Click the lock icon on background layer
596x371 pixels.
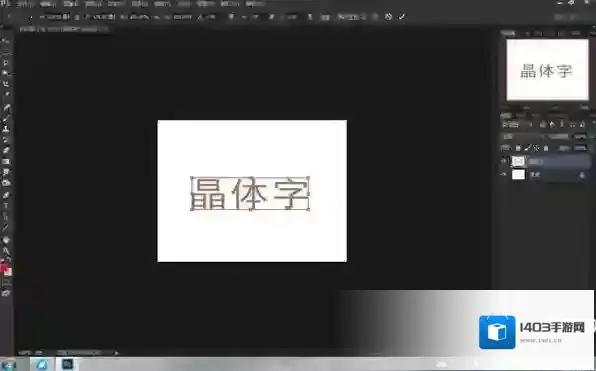582,175
